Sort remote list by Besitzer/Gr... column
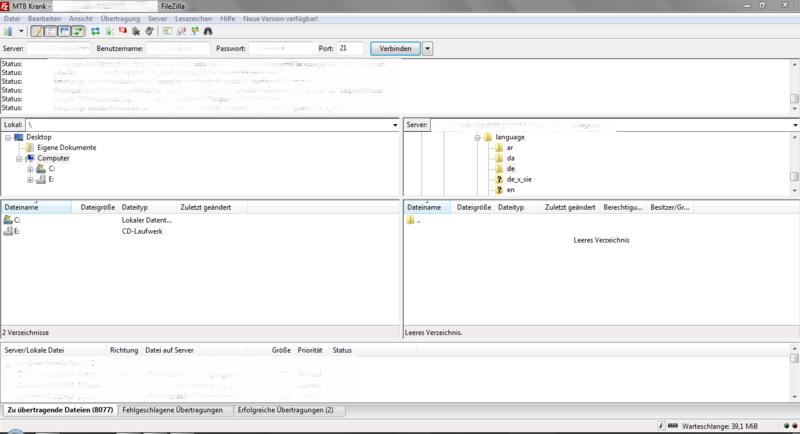The height and width of the screenshot is (434, 800). point(669,208)
